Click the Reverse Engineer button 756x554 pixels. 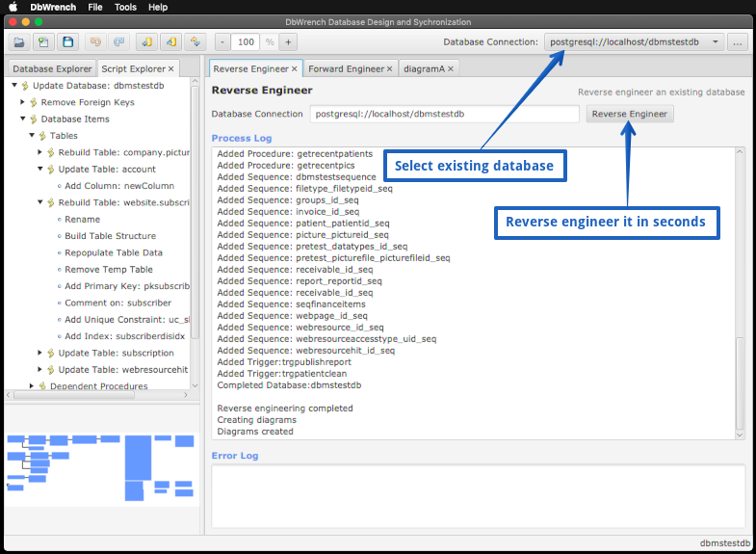[x=630, y=114]
